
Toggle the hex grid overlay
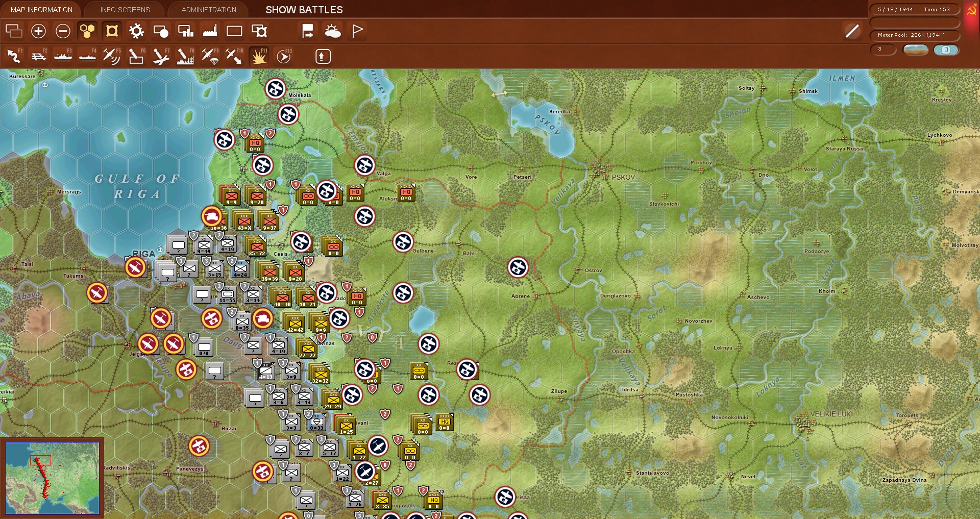coord(87,31)
